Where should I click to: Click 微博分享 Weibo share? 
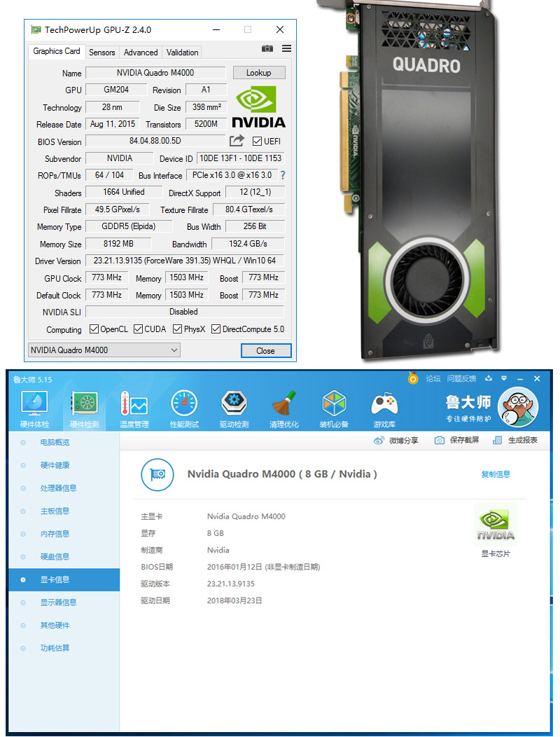[x=395, y=441]
